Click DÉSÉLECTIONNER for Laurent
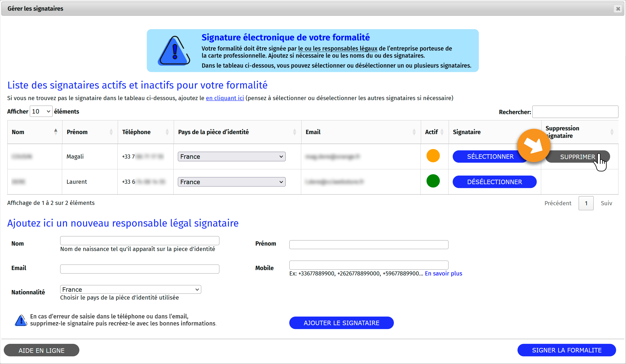Screen dimensions: 626x364 494,182
